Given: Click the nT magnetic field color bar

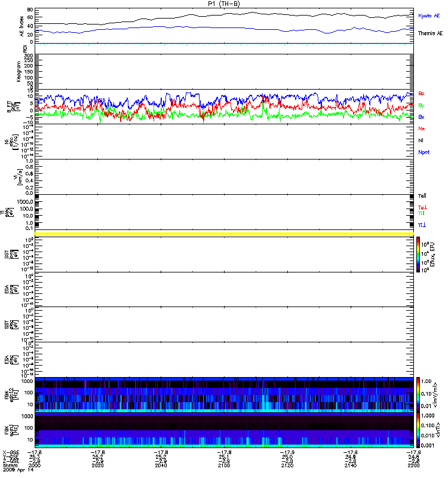Looking at the screenshot, I should [x=418, y=430].
